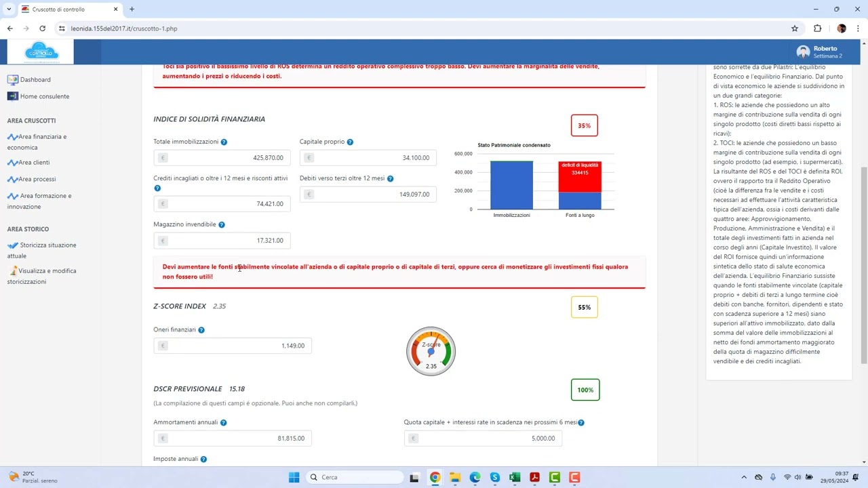Show hidden system tray icons
The height and width of the screenshot is (488, 868).
click(x=744, y=477)
